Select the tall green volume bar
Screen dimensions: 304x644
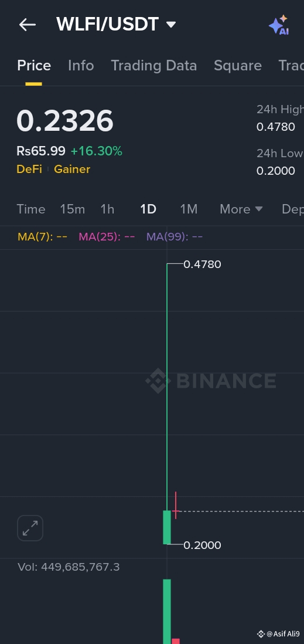(167, 612)
